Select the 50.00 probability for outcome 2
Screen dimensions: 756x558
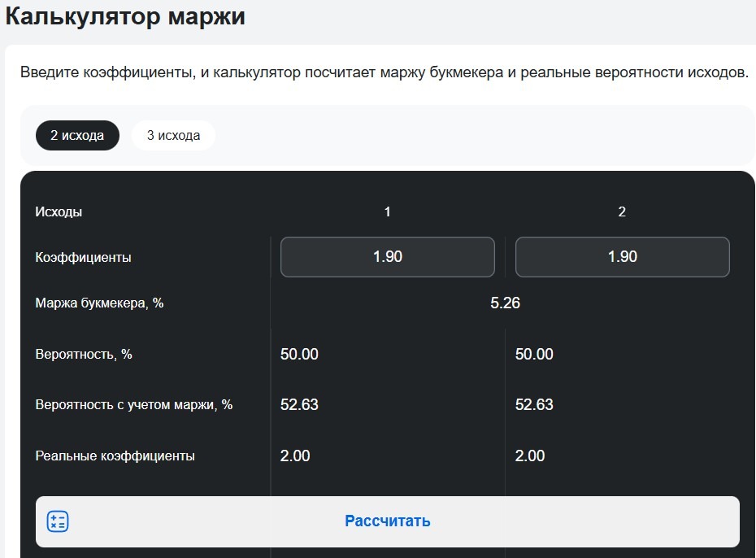click(x=534, y=355)
